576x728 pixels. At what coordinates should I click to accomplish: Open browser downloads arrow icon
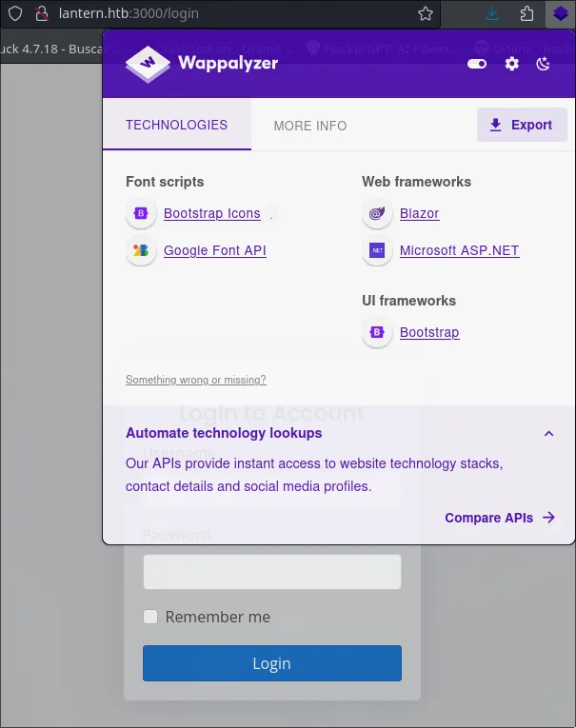(492, 13)
